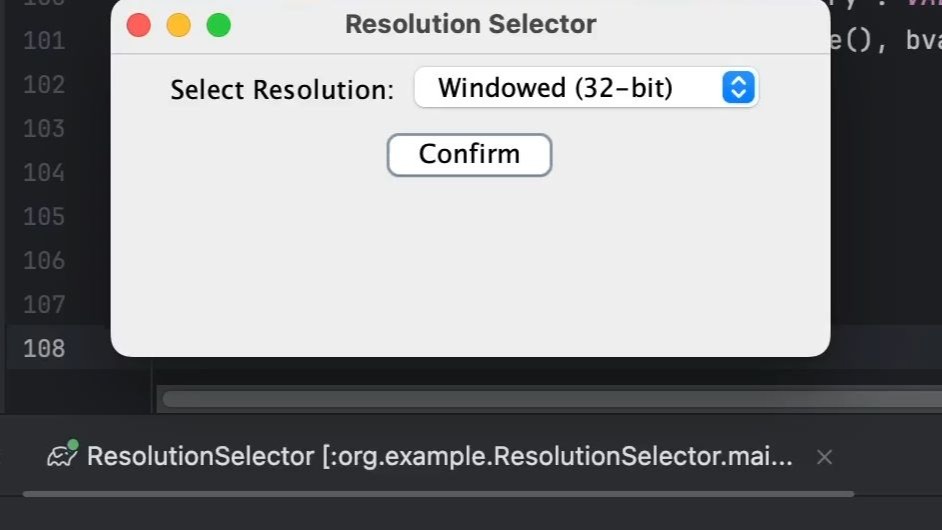The height and width of the screenshot is (530, 942).
Task: Click the Confirm button
Action: 469,154
